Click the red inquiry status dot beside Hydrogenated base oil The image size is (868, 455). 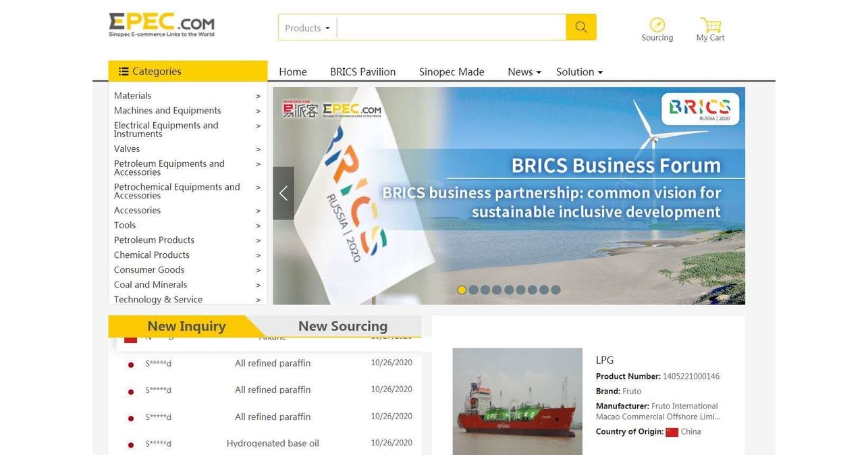point(130,444)
